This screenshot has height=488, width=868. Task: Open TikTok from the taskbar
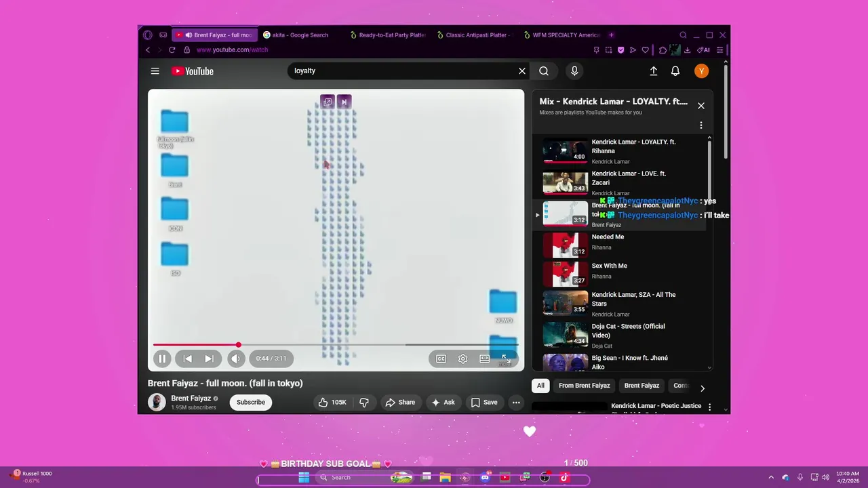[x=564, y=477]
